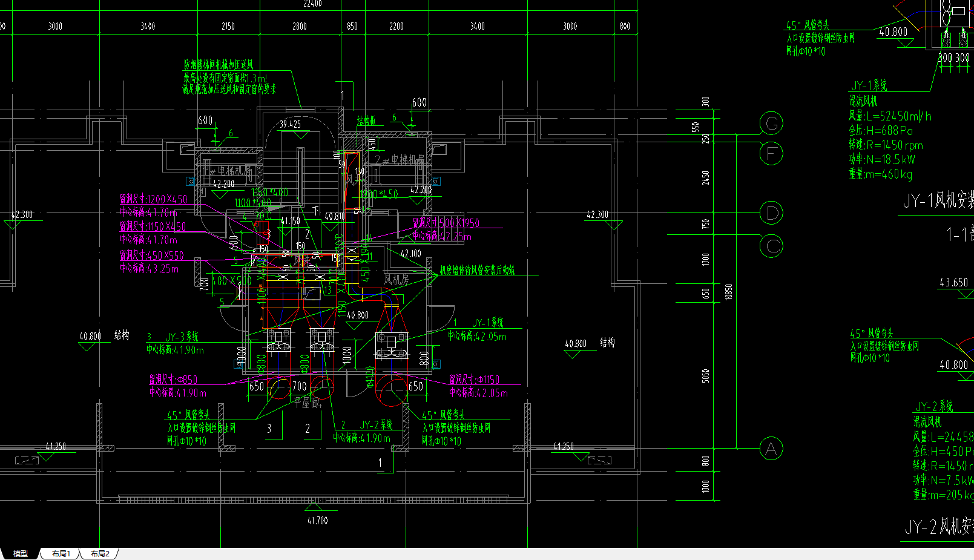Open the 布局1 layout tab
Screen dimensions: 974x560
pyautogui.click(x=61, y=553)
